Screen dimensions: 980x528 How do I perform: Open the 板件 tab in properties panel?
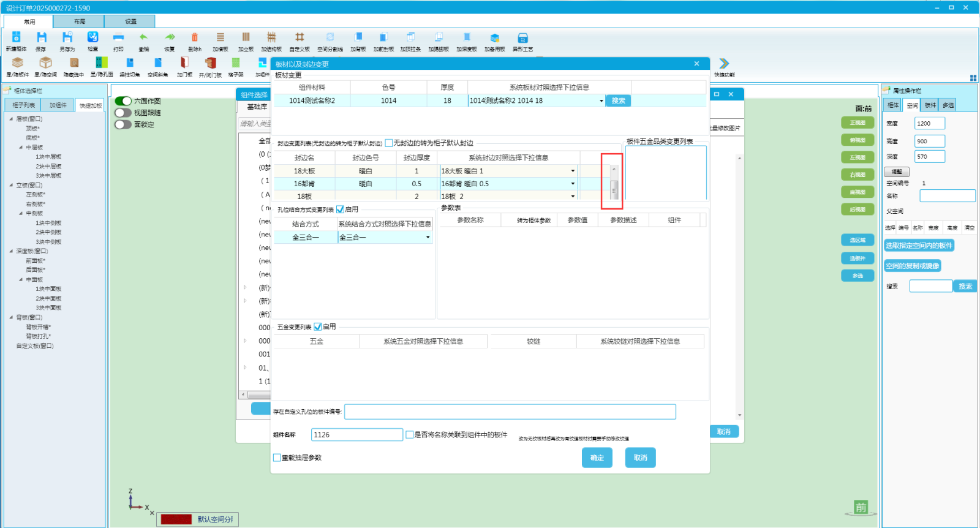tap(930, 105)
